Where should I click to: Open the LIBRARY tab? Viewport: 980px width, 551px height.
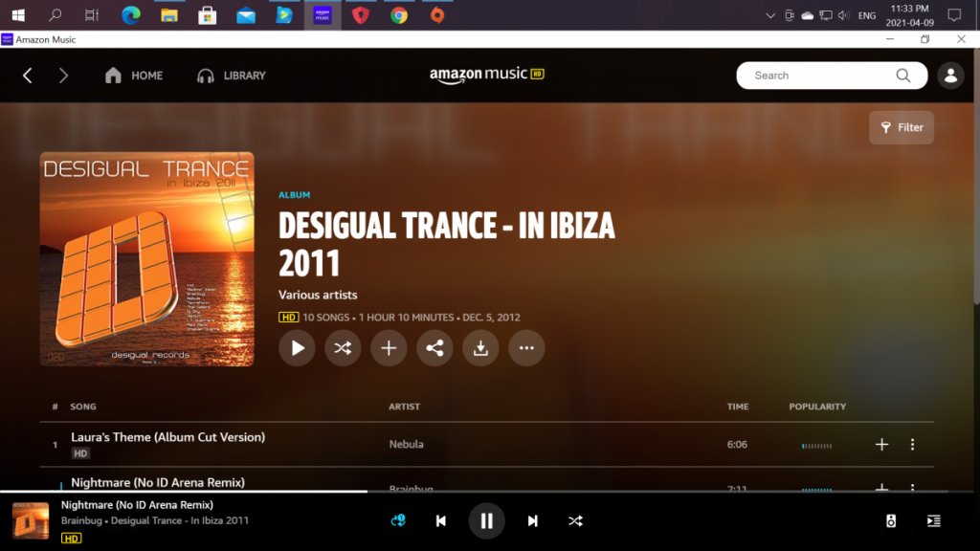click(232, 76)
